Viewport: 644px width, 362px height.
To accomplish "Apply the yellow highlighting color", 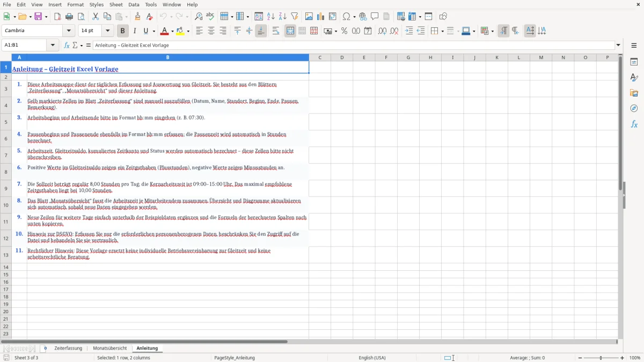I will click(180, 31).
